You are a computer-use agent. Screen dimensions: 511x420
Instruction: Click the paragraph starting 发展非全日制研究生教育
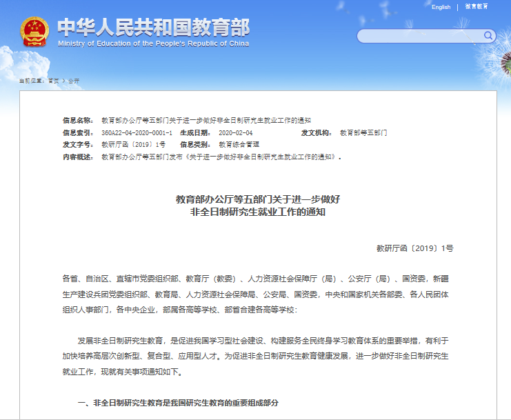coord(255,356)
